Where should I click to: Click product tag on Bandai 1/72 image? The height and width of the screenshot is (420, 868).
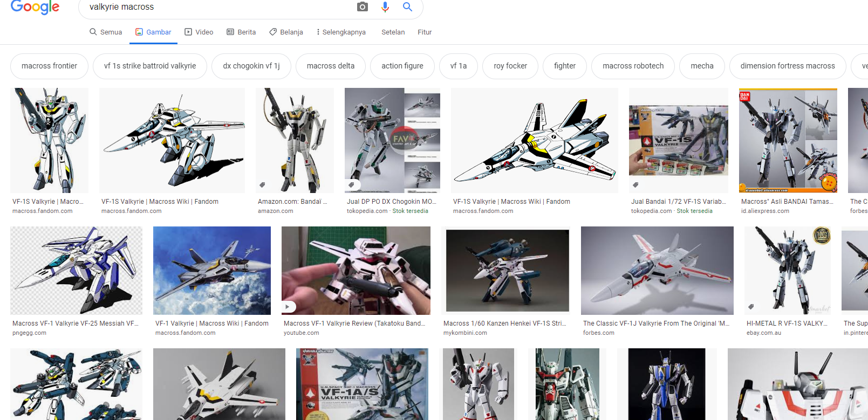click(635, 185)
